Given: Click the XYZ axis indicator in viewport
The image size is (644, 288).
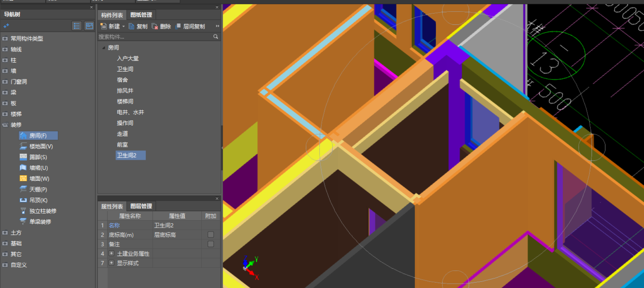Looking at the screenshot, I should (251, 268).
